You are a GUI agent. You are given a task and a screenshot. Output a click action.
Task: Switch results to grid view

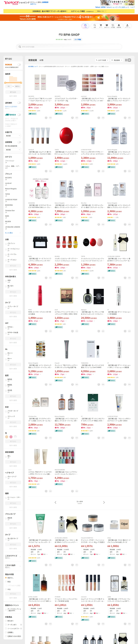pyautogui.click(x=130, y=60)
